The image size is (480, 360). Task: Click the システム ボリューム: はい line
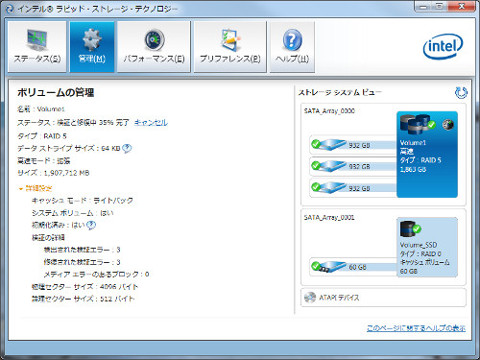pyautogui.click(x=73, y=213)
